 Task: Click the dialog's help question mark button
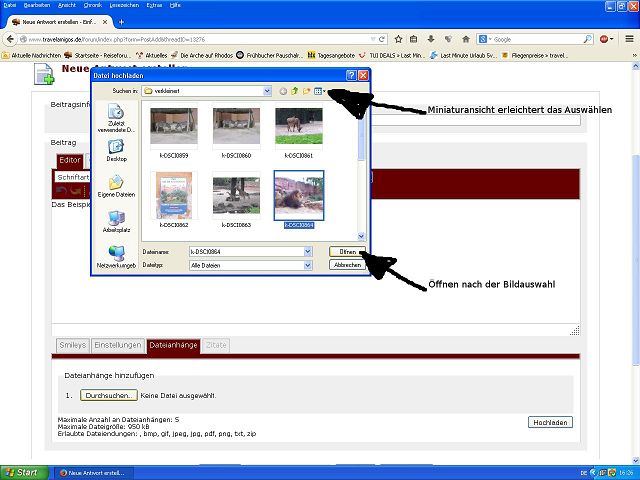click(351, 75)
